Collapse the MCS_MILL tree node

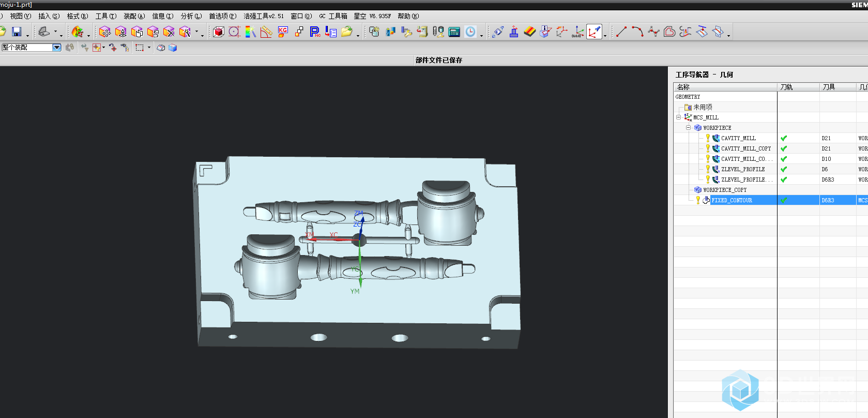[x=678, y=117]
